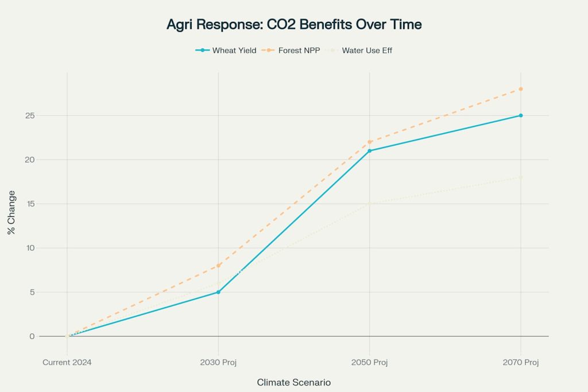Click the 2050 Proj axis label
This screenshot has height=392, width=588.
[x=369, y=362]
